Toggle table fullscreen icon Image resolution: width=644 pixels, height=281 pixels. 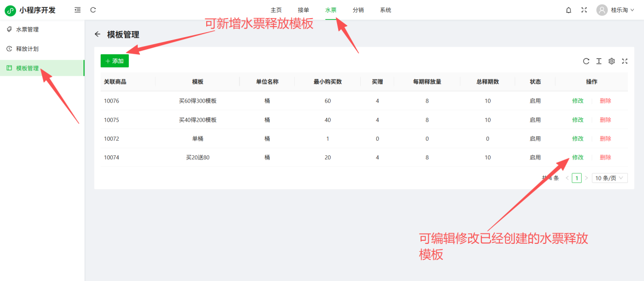[625, 61]
